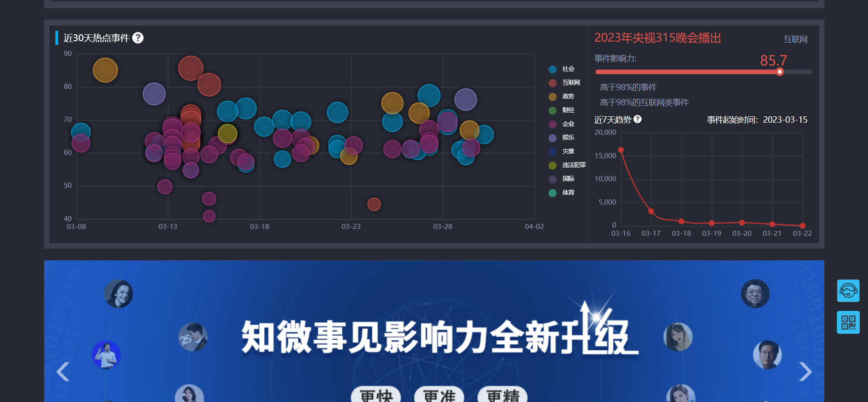
Task: Open the QR code floating widget
Action: 848,322
